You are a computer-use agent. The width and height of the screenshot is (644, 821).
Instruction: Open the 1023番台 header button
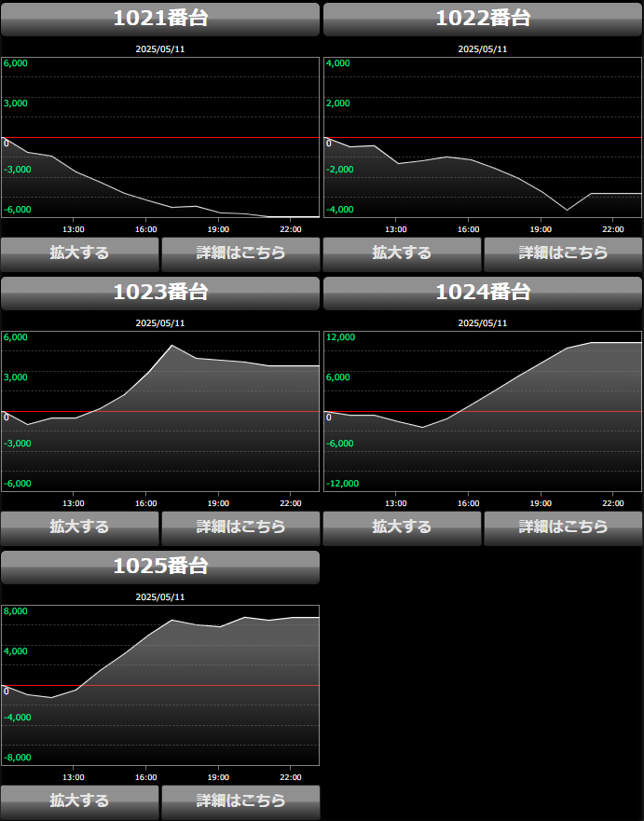(160, 294)
